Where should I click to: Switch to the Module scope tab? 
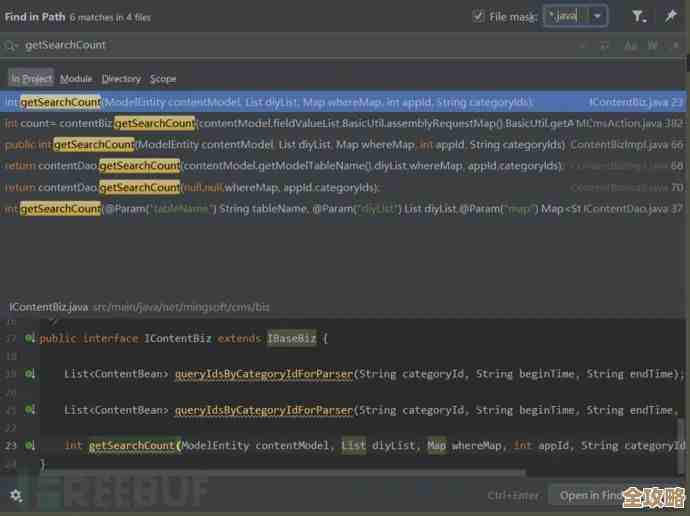(x=76, y=79)
